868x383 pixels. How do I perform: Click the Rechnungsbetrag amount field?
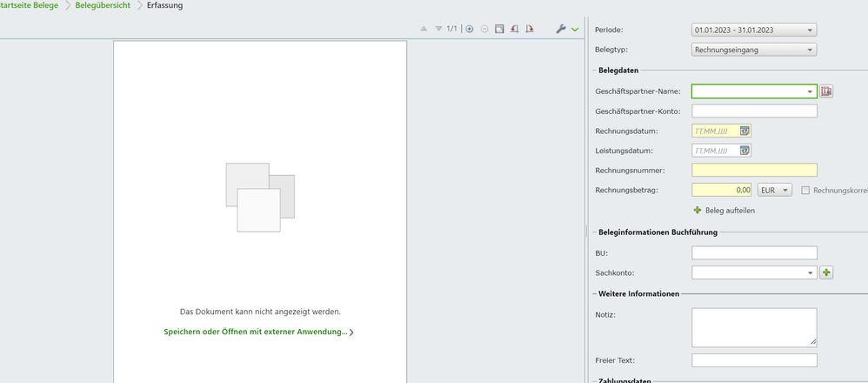(722, 190)
